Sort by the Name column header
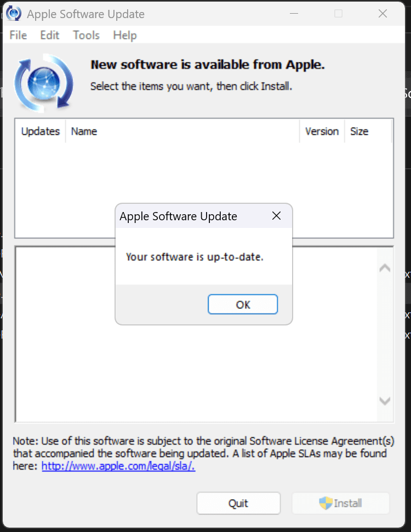The width and height of the screenshot is (411, 532). click(x=182, y=131)
